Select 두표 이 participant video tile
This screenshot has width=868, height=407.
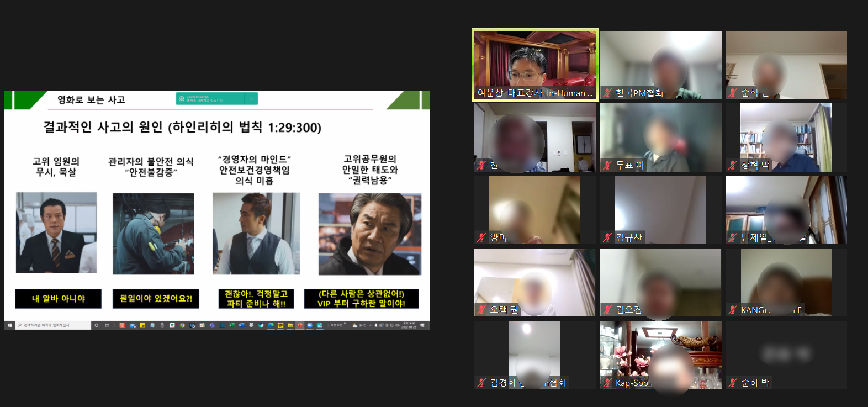(661, 138)
